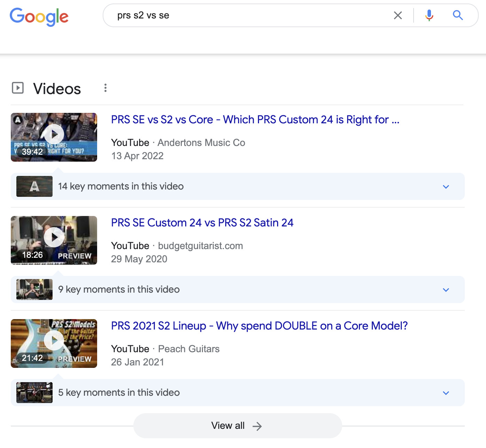The image size is (486, 448).
Task: Open the PRS SE vs S2 vs Core link
Action: tap(255, 119)
